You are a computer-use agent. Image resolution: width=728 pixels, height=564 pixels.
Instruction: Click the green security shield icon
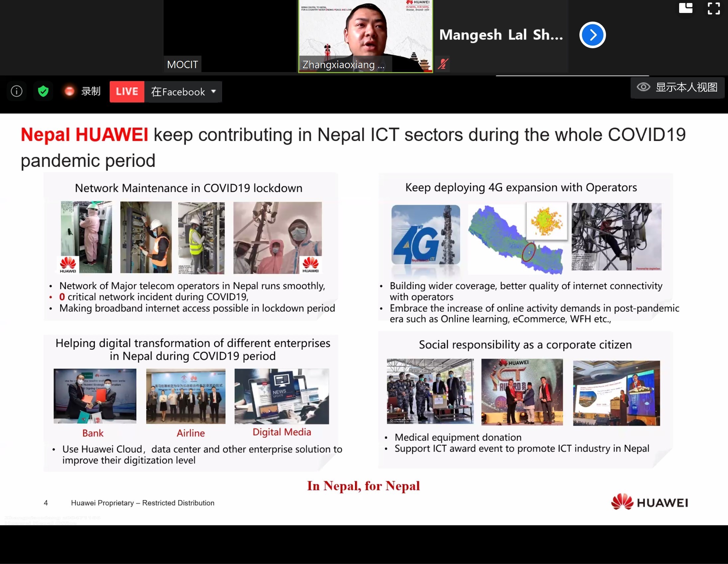[43, 91]
